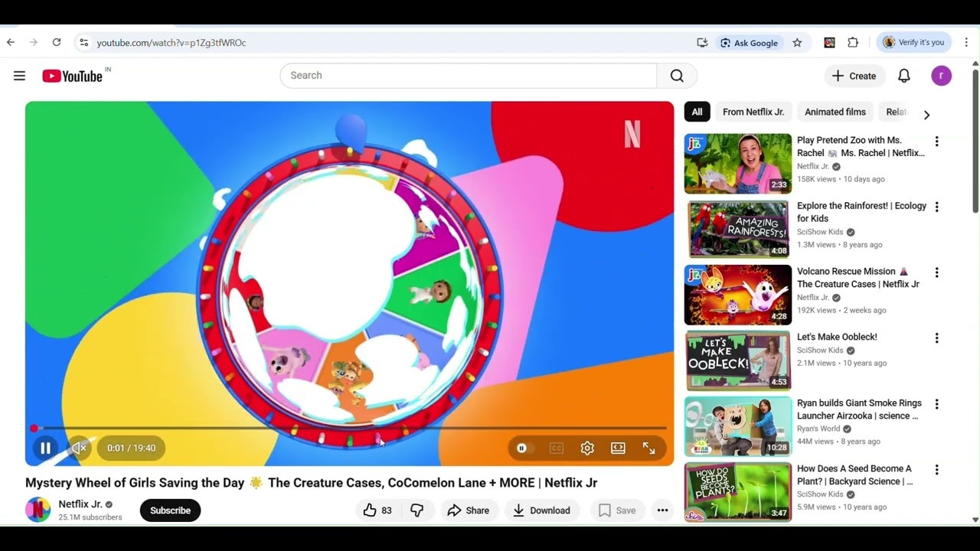
Task: Open Ryan builds Giant Smoke Rings title
Action: click(859, 409)
